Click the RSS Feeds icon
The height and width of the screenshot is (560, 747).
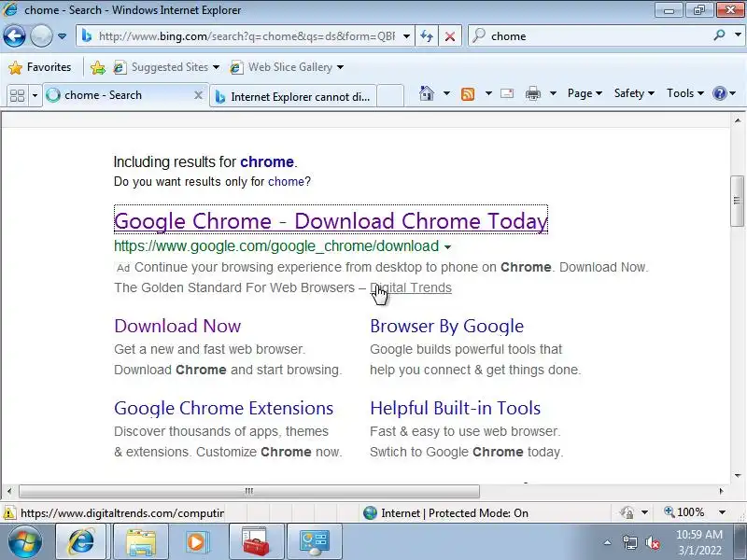[x=468, y=94]
